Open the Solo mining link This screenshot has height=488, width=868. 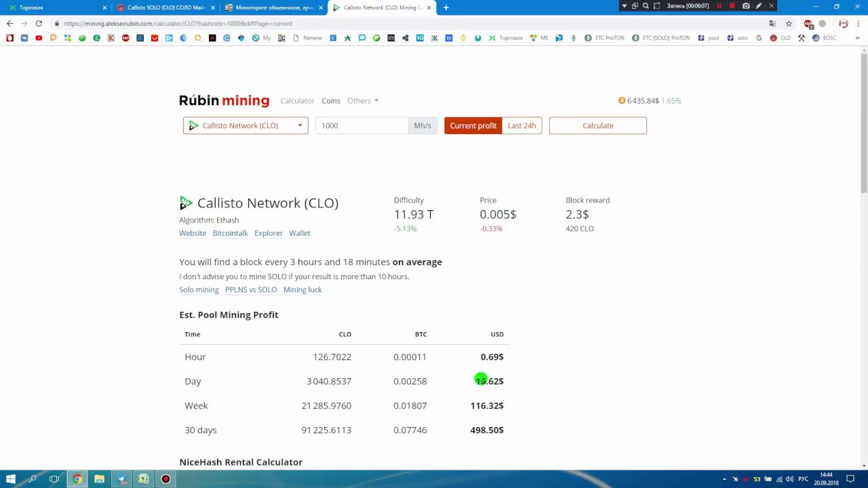(x=199, y=289)
